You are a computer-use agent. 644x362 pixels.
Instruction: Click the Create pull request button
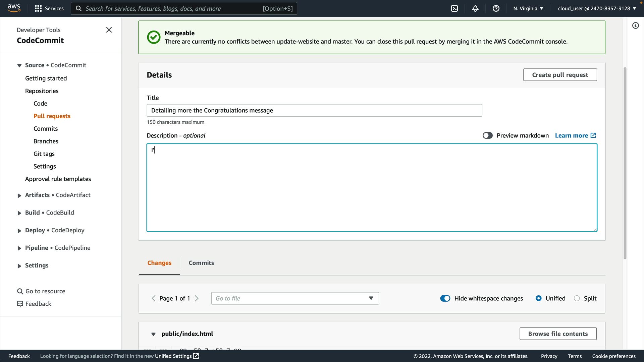tap(559, 75)
